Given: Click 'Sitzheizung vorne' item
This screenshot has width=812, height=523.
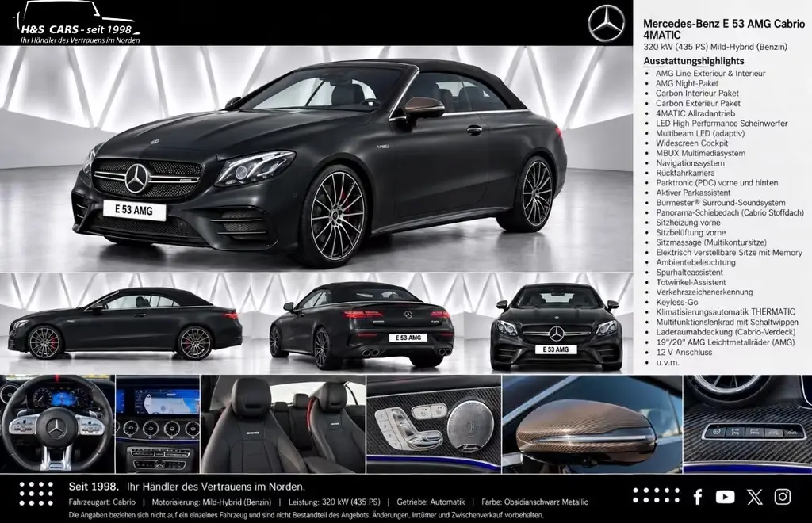Looking at the screenshot, I should click(688, 223).
